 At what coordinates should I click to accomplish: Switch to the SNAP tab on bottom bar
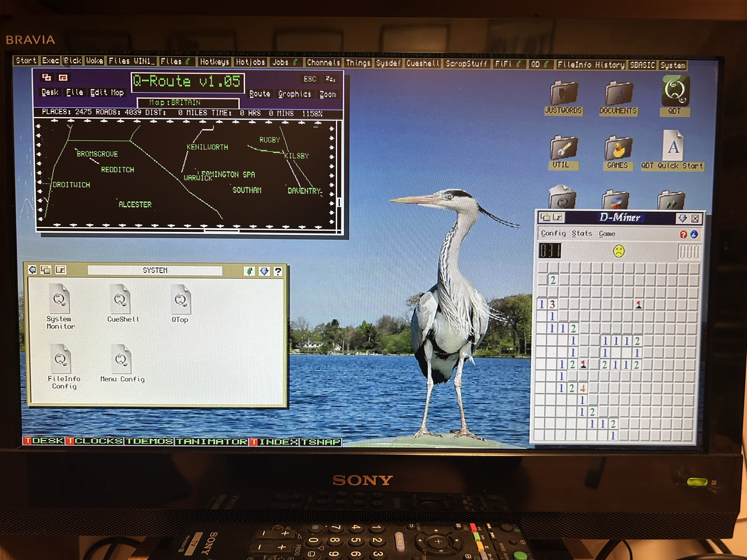tap(321, 442)
